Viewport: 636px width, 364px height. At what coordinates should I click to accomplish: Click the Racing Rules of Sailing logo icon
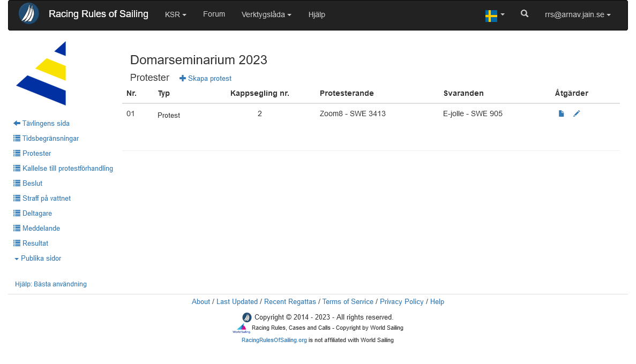pos(29,14)
